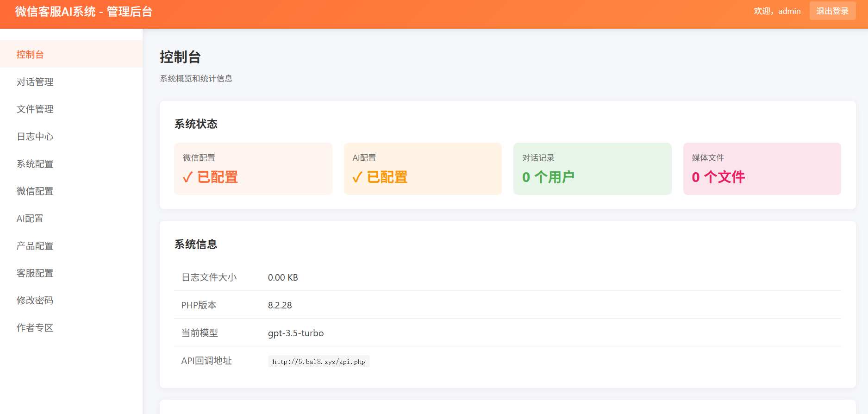Click 修改密码 menu item
The width and height of the screenshot is (868, 414).
pos(35,301)
